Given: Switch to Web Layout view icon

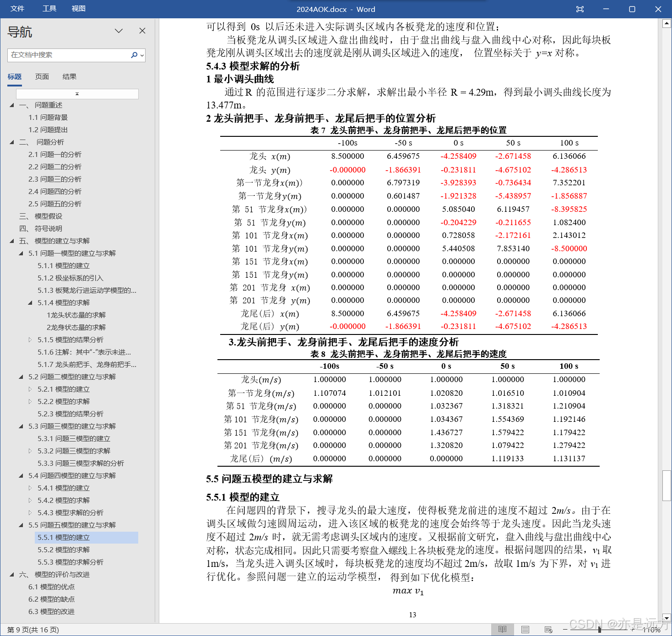Looking at the screenshot, I should point(548,630).
